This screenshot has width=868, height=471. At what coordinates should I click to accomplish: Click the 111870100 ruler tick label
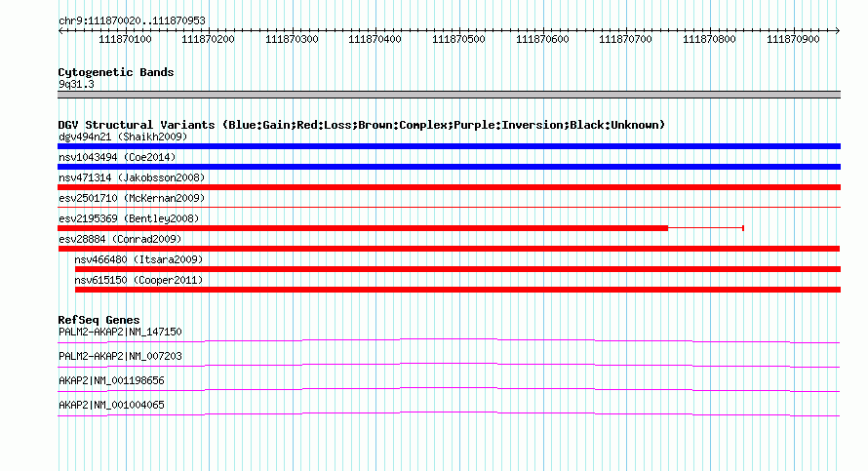[x=125, y=39]
